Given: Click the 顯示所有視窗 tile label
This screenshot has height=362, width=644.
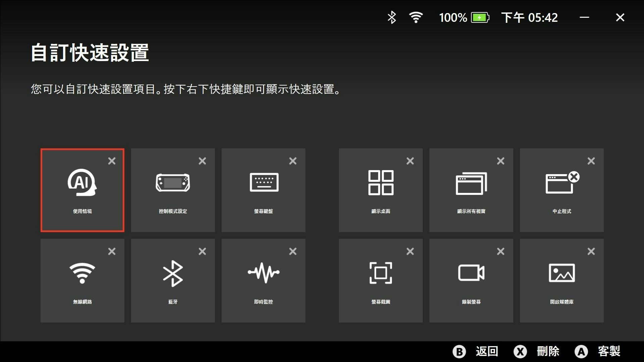Looking at the screenshot, I should click(471, 211).
